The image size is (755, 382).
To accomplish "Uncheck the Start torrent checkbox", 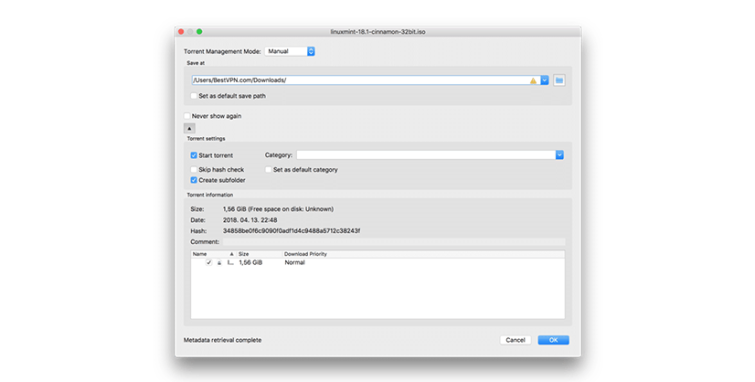I will click(x=194, y=156).
